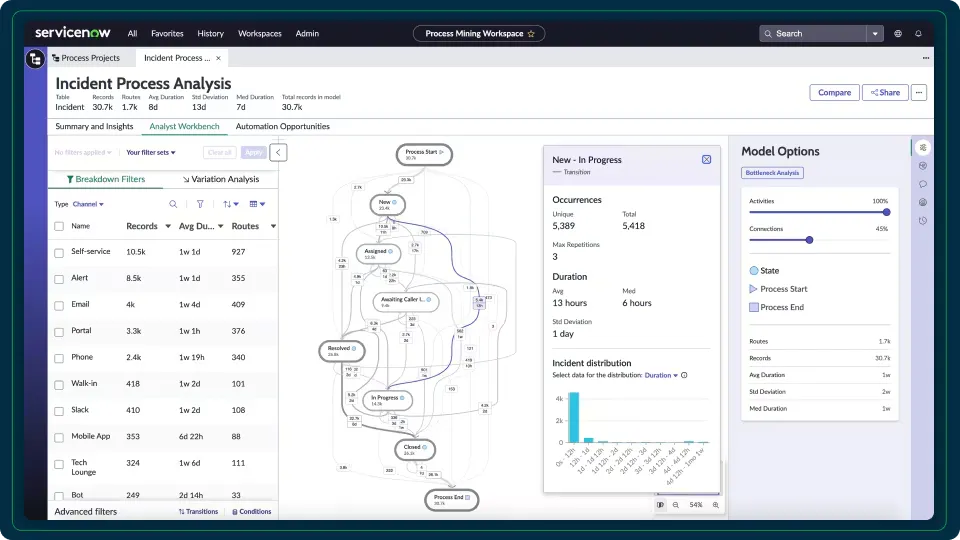Open Routes column dropdown arrow

[x=273, y=227]
